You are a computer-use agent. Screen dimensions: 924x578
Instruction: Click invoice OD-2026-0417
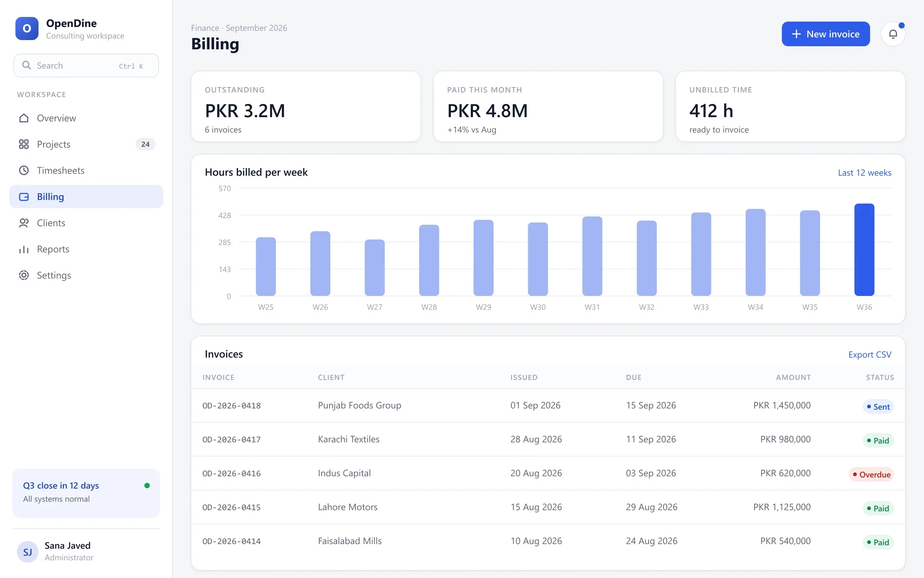[x=232, y=439]
